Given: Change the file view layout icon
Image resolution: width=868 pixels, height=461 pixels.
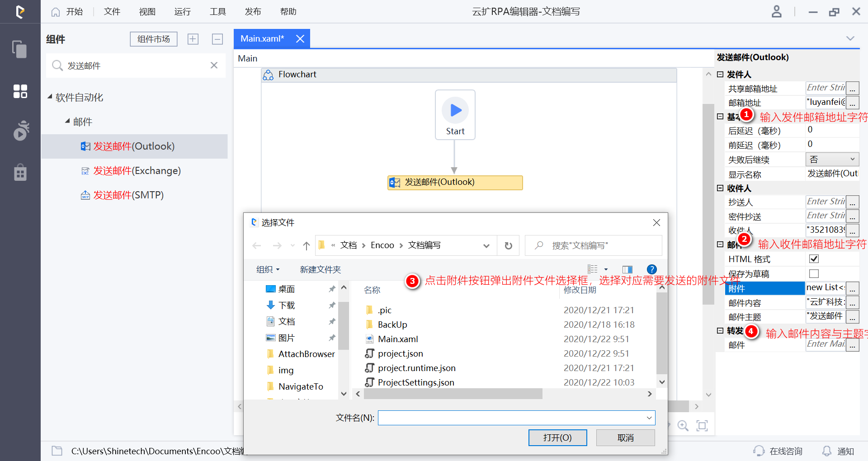Looking at the screenshot, I should tap(593, 269).
